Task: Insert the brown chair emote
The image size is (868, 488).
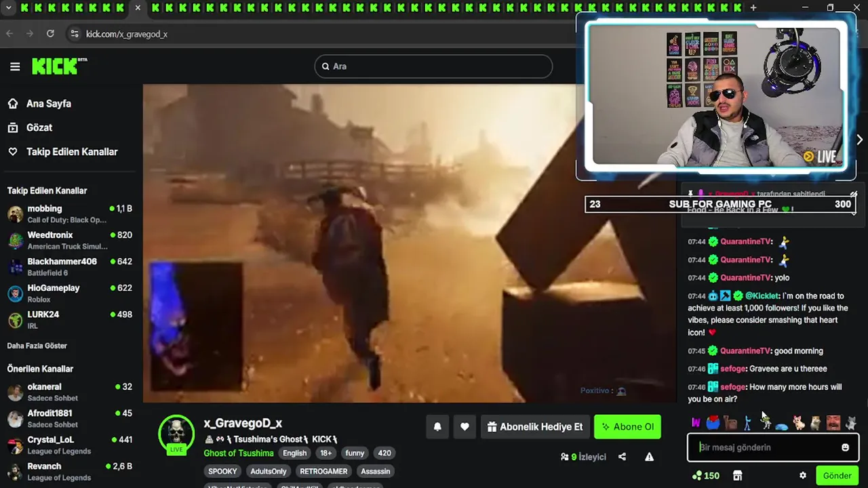Action: [730, 423]
